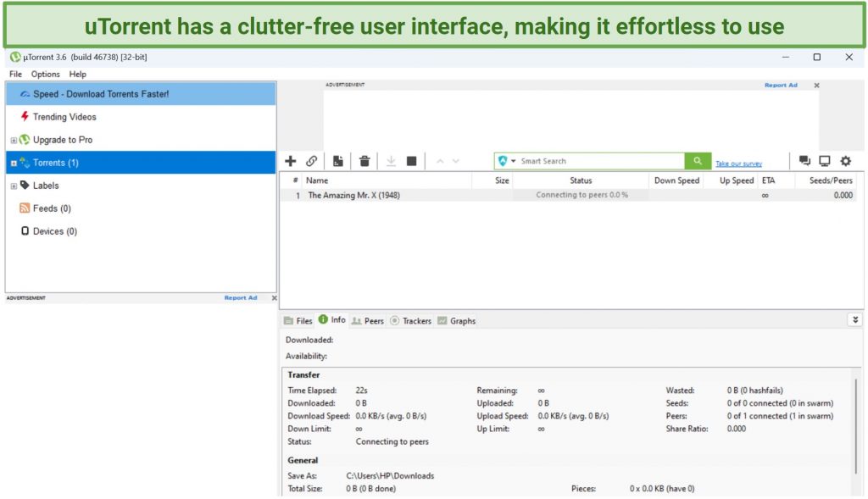This screenshot has height=499, width=868.
Task: Click the Save As path C:\Users\HP\Downloads
Action: point(390,476)
